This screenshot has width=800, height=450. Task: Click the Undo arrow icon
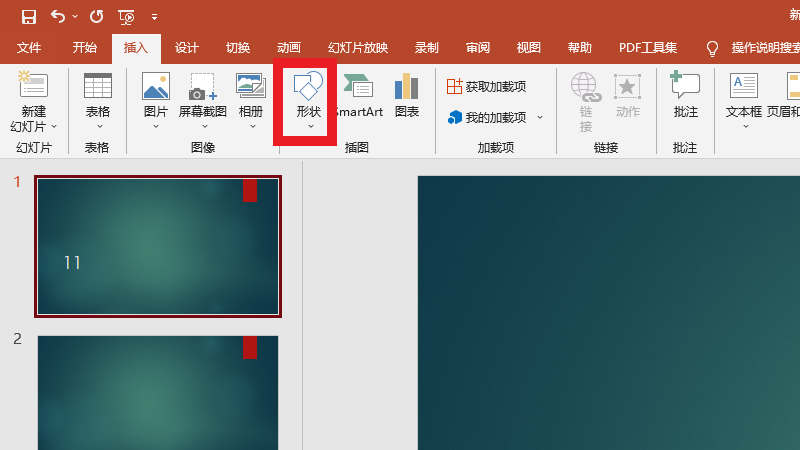pos(58,16)
